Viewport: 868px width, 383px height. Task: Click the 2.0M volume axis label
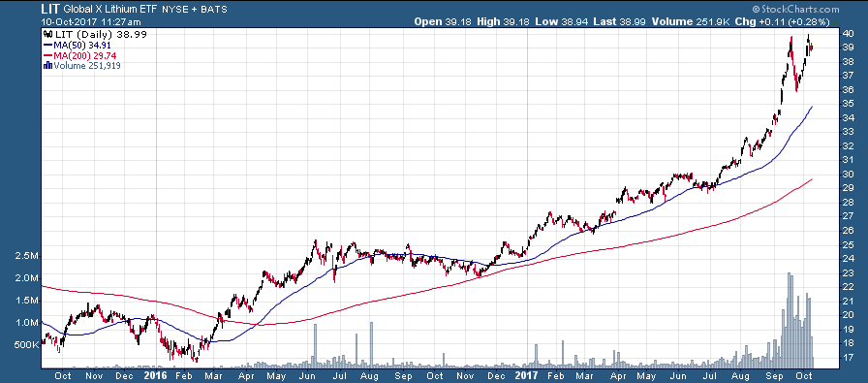tap(26, 278)
